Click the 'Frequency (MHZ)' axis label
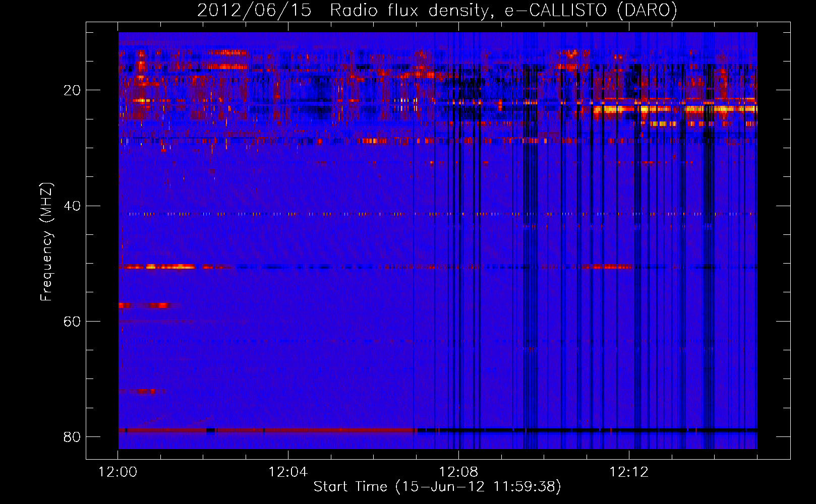 (x=46, y=242)
